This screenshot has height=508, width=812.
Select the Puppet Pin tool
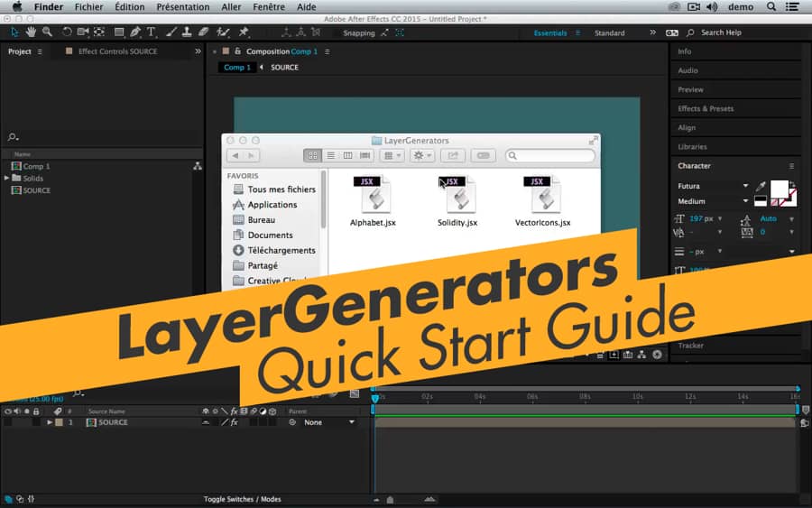tap(244, 32)
